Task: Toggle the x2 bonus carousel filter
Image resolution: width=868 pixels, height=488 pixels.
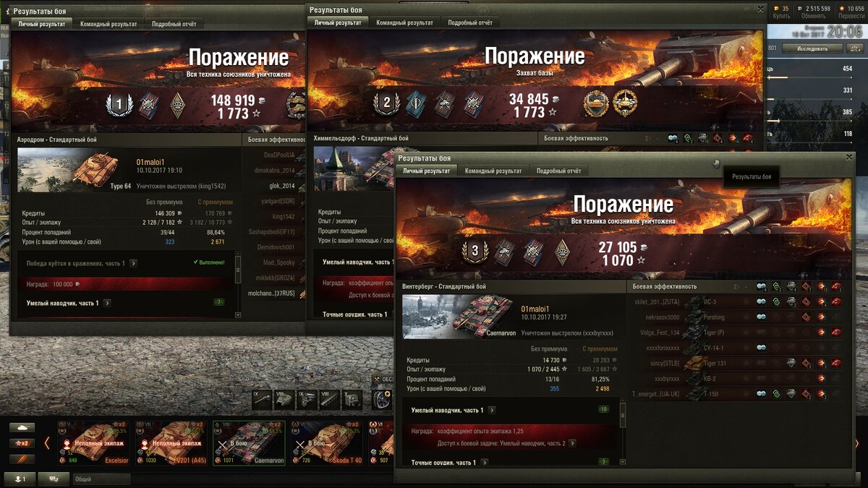Action: tap(20, 442)
